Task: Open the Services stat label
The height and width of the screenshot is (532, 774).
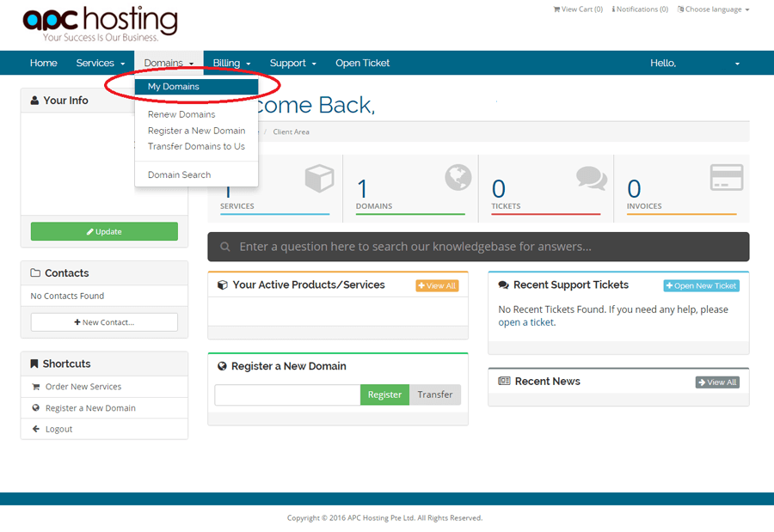Action: [237, 206]
